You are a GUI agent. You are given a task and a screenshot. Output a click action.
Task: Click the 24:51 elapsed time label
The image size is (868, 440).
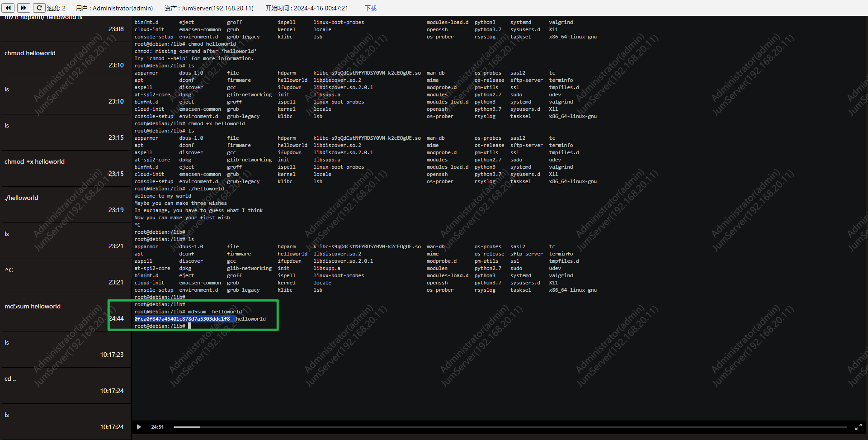click(x=157, y=427)
